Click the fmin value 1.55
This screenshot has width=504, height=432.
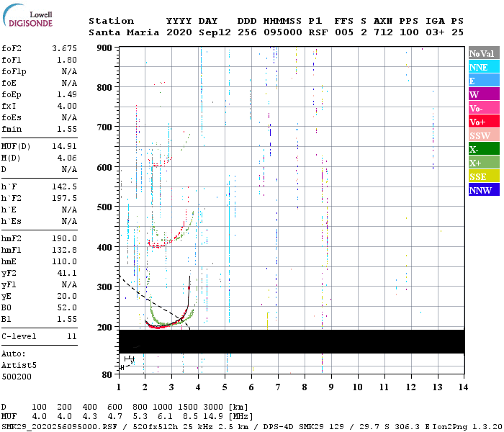pos(67,129)
